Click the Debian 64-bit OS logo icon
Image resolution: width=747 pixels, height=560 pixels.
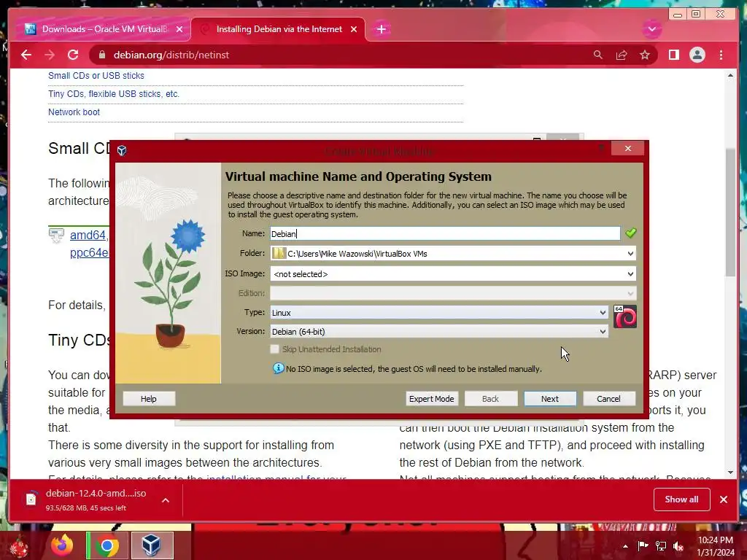tap(625, 316)
